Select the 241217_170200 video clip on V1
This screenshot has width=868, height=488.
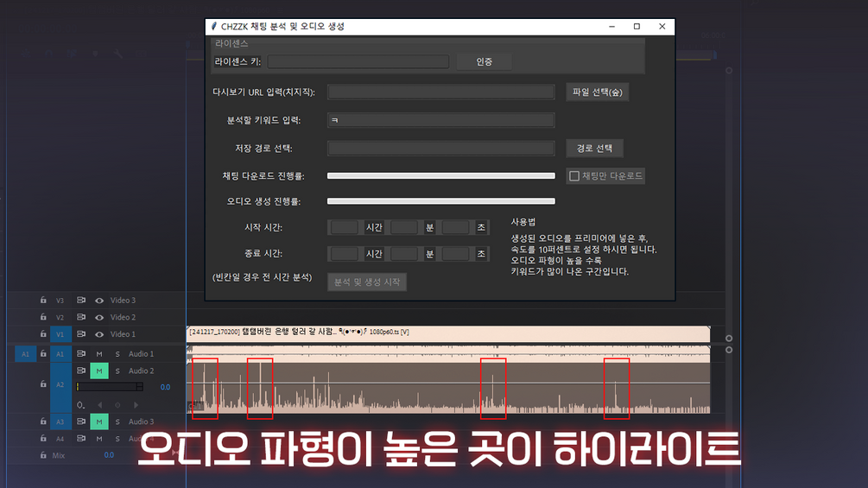[x=448, y=333]
